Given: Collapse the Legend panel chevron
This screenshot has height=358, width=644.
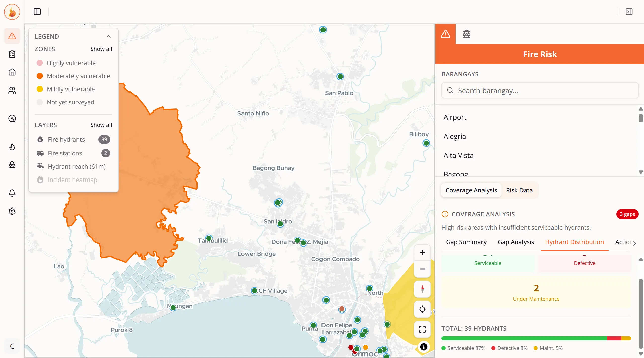Looking at the screenshot, I should click(x=109, y=36).
